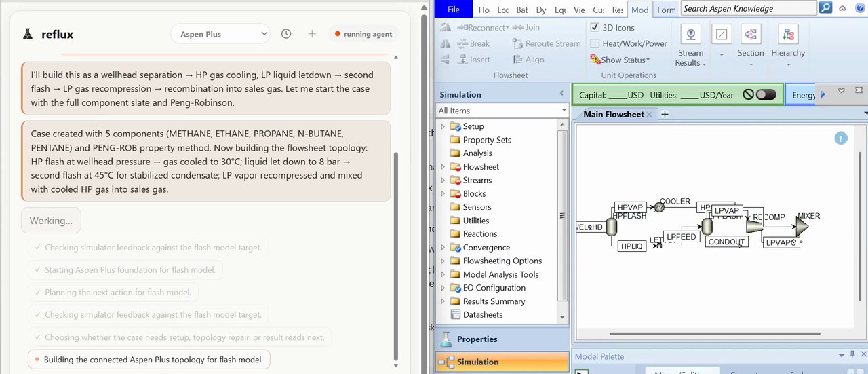This screenshot has height=374, width=868.
Task: Click the Reroute Stream icon
Action: pos(518,43)
